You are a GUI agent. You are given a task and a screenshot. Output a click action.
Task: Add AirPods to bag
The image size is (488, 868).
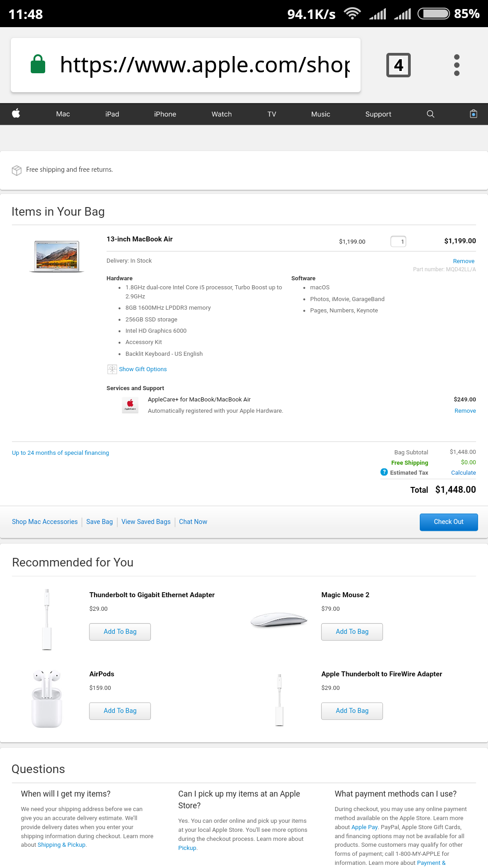point(120,711)
